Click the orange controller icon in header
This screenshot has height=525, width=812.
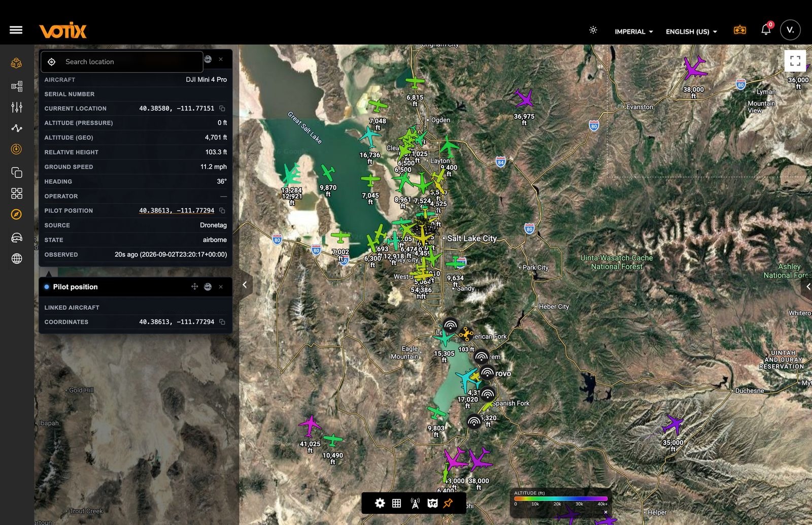740,30
